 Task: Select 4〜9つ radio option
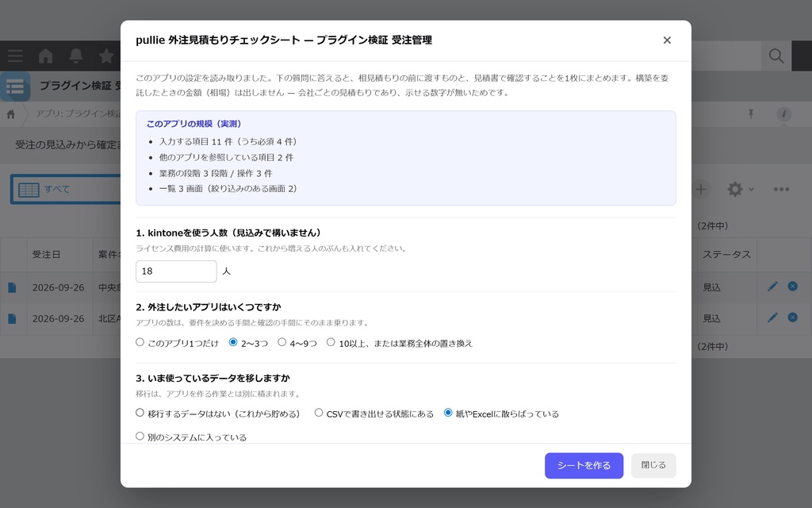tap(282, 342)
